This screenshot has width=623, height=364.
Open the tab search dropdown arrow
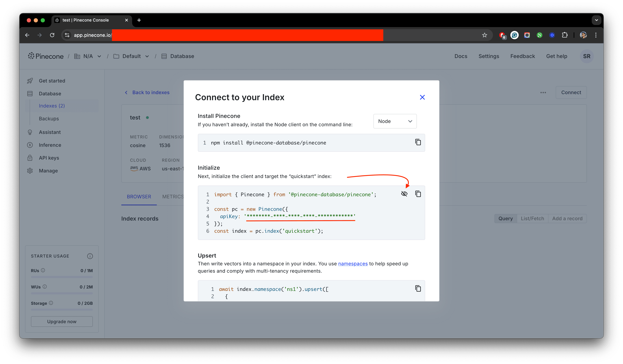[x=596, y=20]
